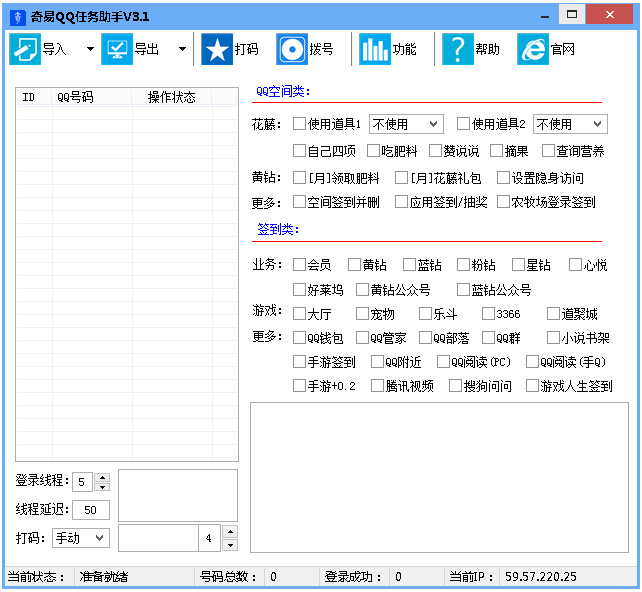The height and width of the screenshot is (592, 642).
Task: Click the 帮助 question mark icon
Action: [457, 49]
